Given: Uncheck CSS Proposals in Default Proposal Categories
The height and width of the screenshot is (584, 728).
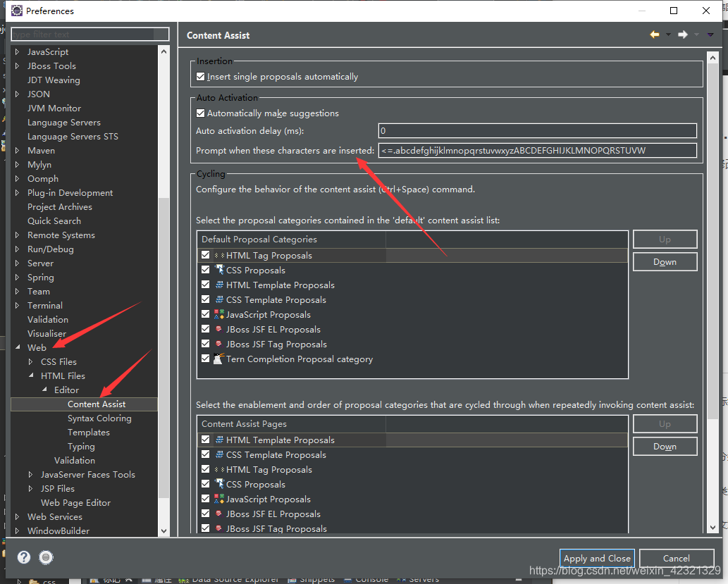Looking at the screenshot, I should point(206,270).
